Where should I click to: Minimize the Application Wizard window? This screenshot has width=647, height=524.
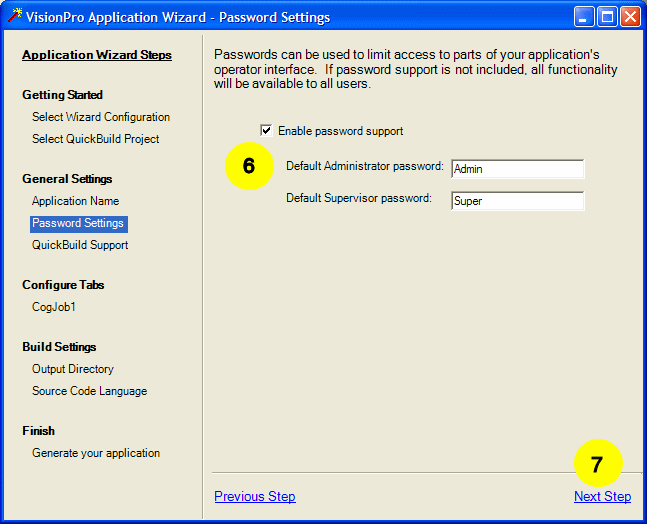[585, 17]
